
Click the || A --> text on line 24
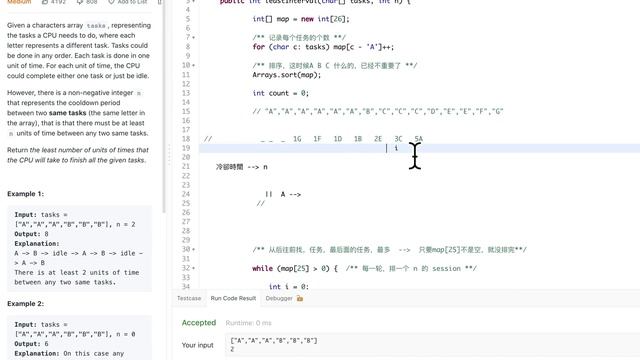(283, 194)
